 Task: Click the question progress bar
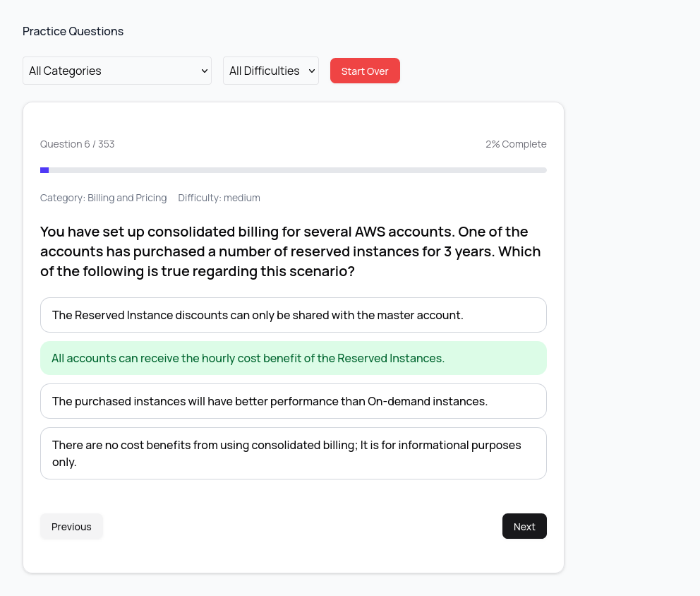tap(294, 170)
